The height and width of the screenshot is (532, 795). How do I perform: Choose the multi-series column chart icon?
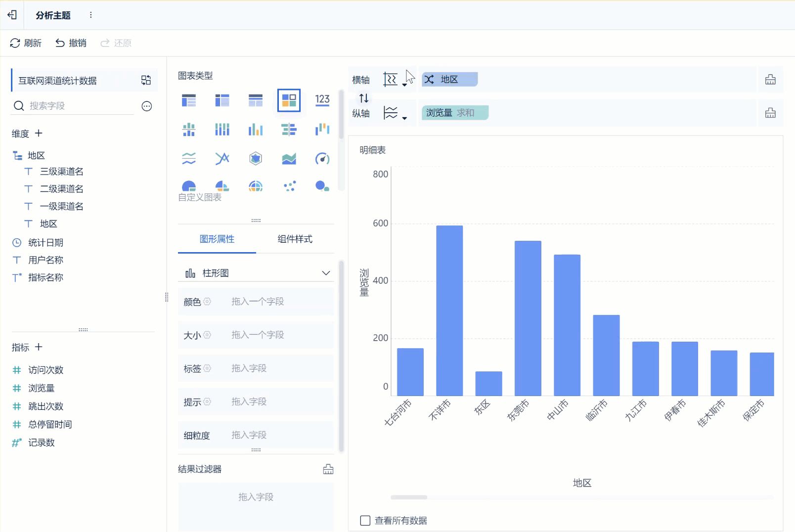coord(256,130)
